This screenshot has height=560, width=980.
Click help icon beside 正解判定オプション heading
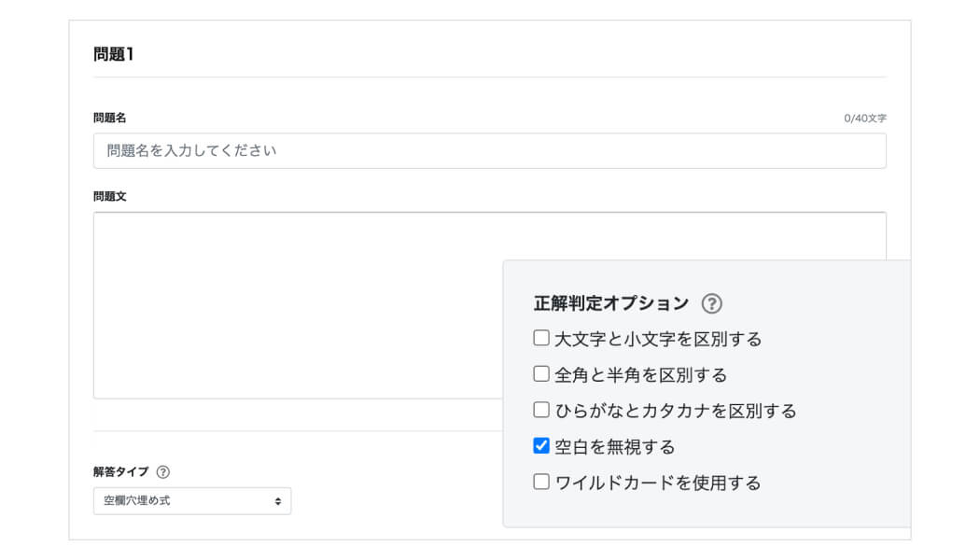coord(711,303)
